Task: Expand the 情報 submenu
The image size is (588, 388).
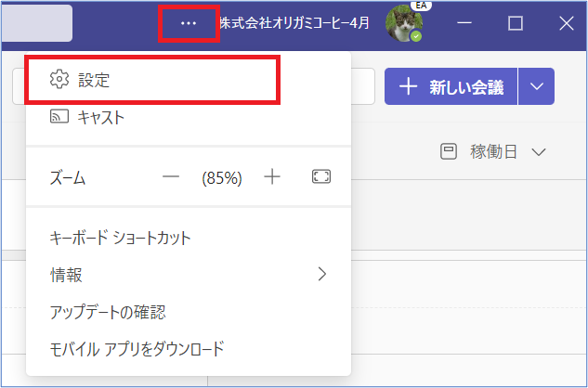Action: coord(186,275)
